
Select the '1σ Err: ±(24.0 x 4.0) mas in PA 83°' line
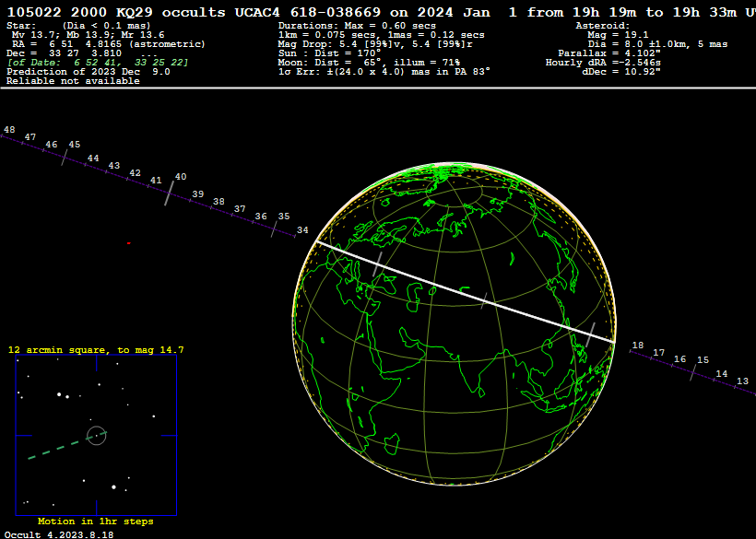click(384, 71)
